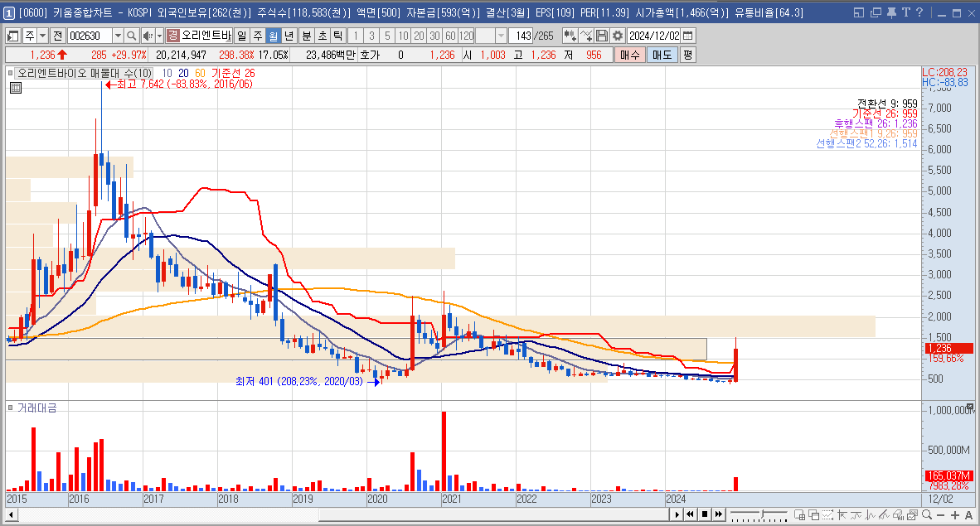Viewport: 980px width, 526px height.
Task: Select the 년 yearly period toggle
Action: 289,36
